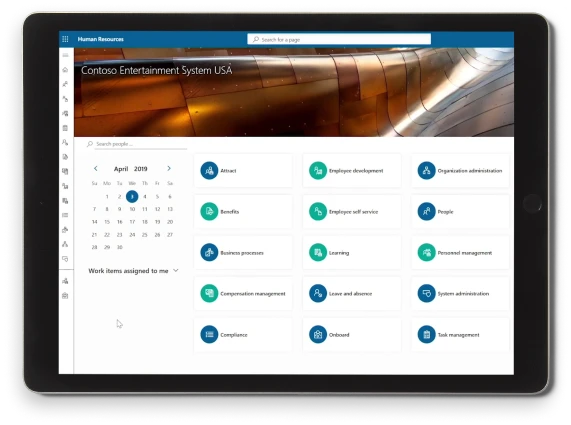571x425 pixels.
Task: Select the Business processes tile
Action: click(x=243, y=253)
